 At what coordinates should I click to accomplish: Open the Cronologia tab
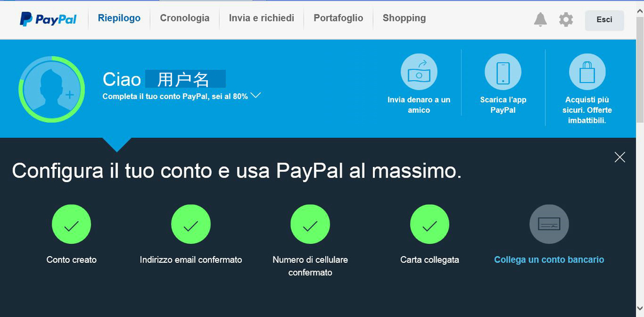pos(185,18)
